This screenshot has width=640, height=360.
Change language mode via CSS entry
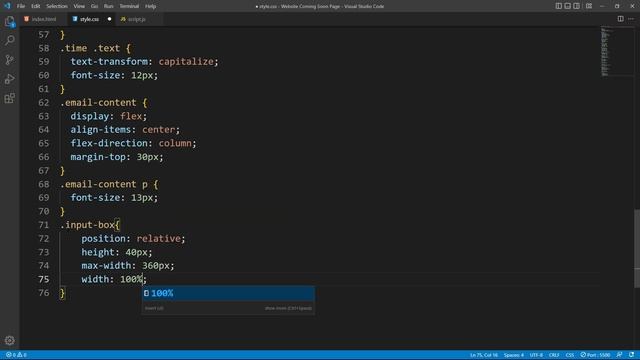pos(570,355)
